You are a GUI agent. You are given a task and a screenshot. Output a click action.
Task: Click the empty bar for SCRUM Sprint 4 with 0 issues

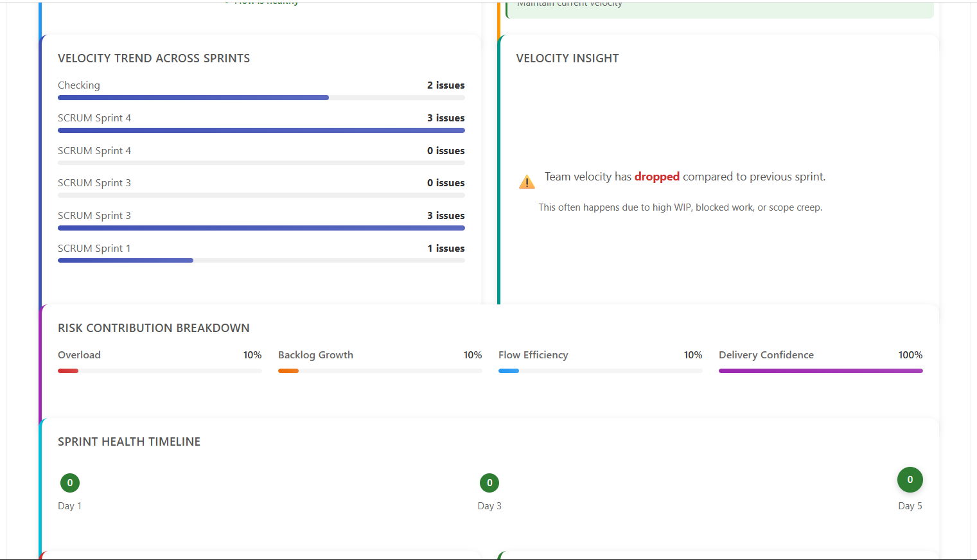pos(261,163)
